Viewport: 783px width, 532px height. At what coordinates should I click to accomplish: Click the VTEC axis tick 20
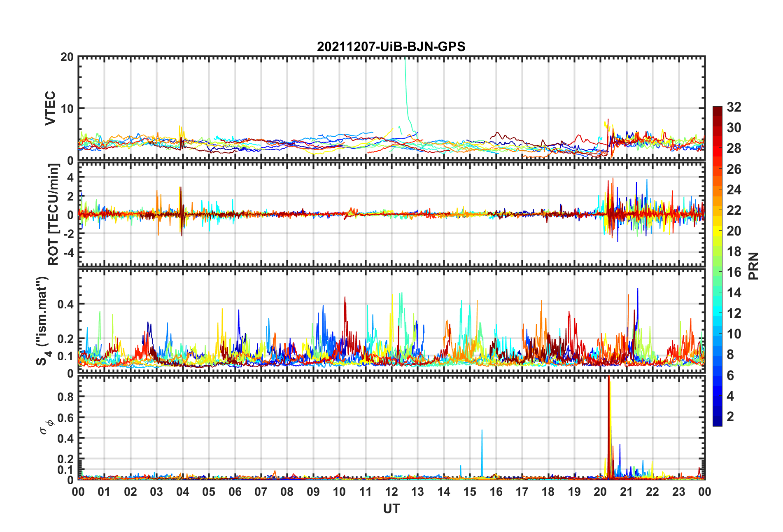pos(67,57)
